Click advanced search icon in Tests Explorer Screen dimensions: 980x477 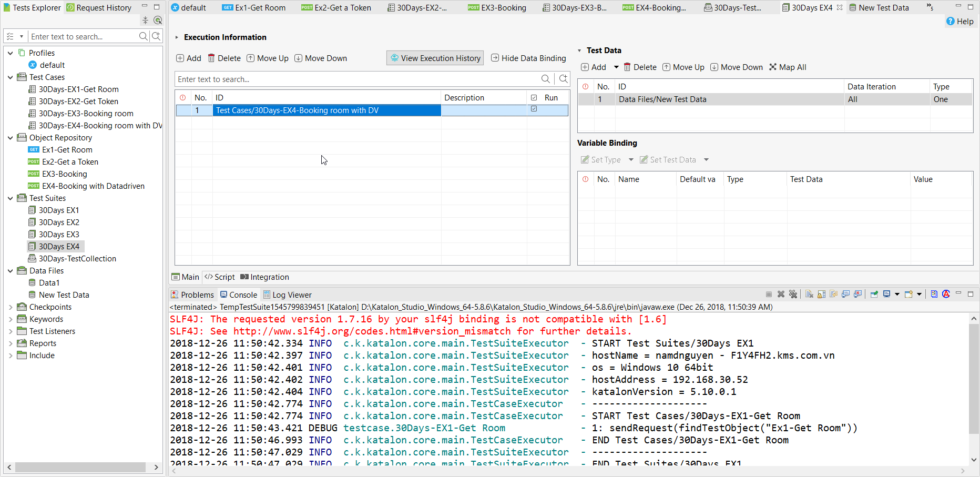[x=156, y=36]
